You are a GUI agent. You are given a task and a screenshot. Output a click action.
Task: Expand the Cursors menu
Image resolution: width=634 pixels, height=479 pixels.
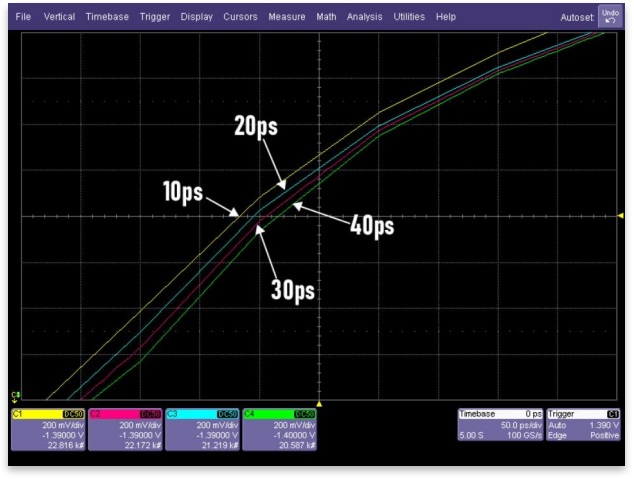(x=240, y=17)
